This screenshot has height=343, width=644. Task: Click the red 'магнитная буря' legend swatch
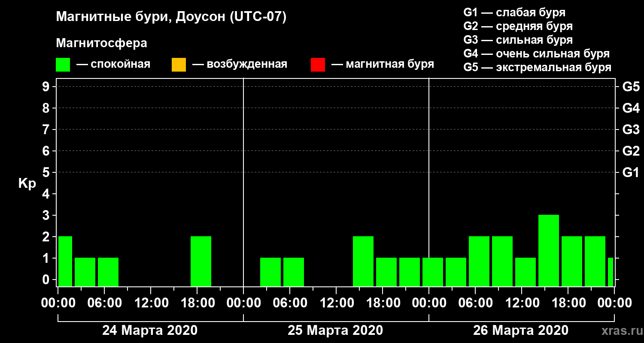(x=318, y=65)
